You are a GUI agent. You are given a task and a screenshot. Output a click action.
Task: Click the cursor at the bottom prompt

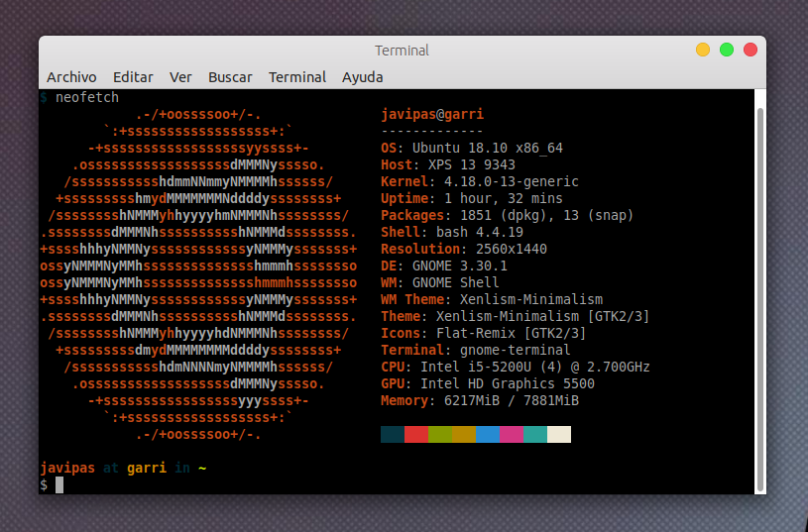tap(59, 484)
